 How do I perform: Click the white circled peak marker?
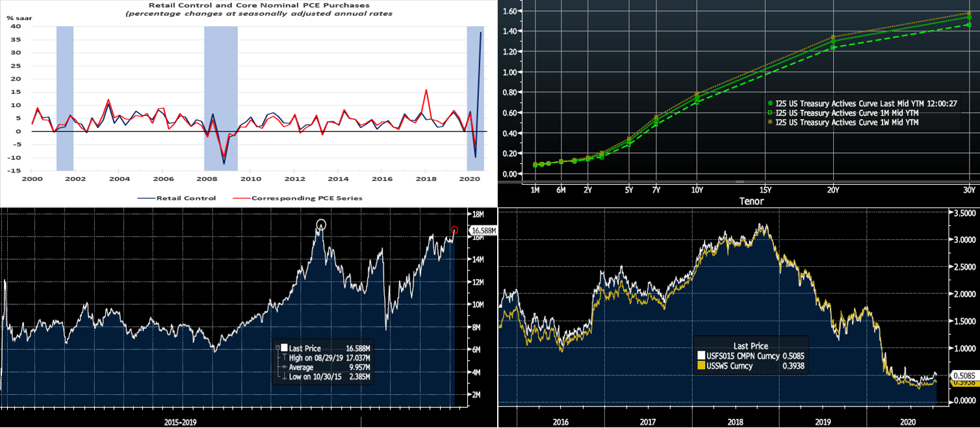(x=320, y=225)
